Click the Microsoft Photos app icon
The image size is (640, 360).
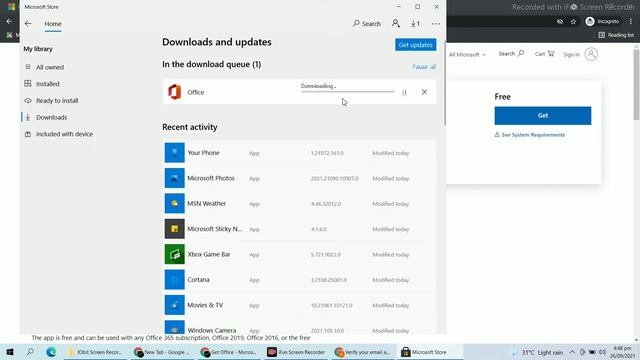tap(175, 178)
